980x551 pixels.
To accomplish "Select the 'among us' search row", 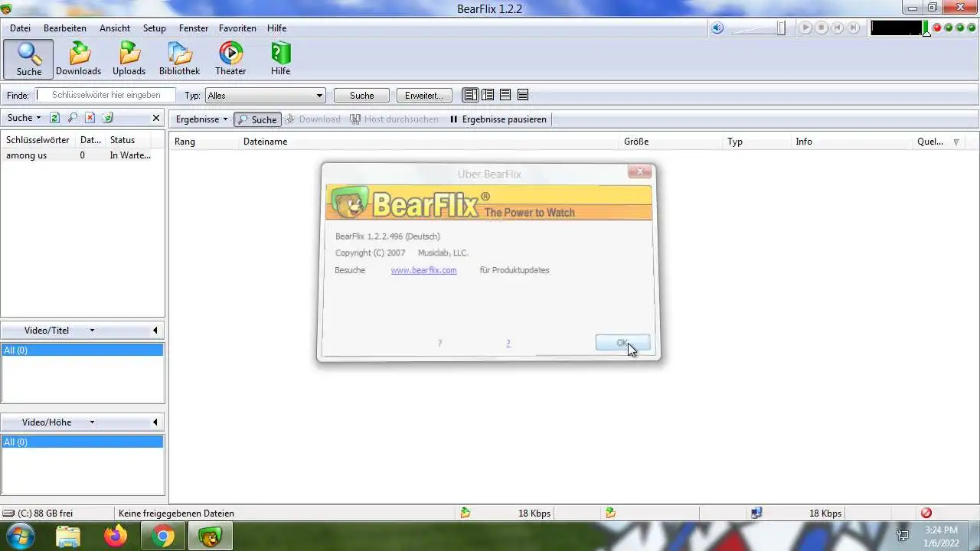I will coord(83,155).
